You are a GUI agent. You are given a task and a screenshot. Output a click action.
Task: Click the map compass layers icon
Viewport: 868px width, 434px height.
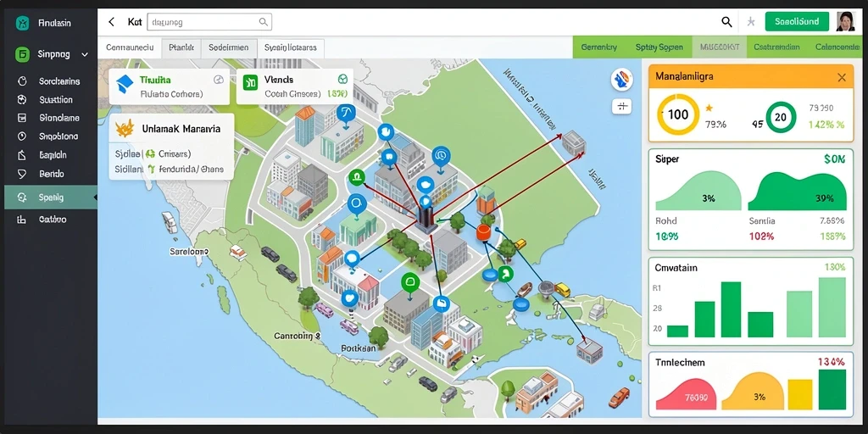(x=621, y=80)
